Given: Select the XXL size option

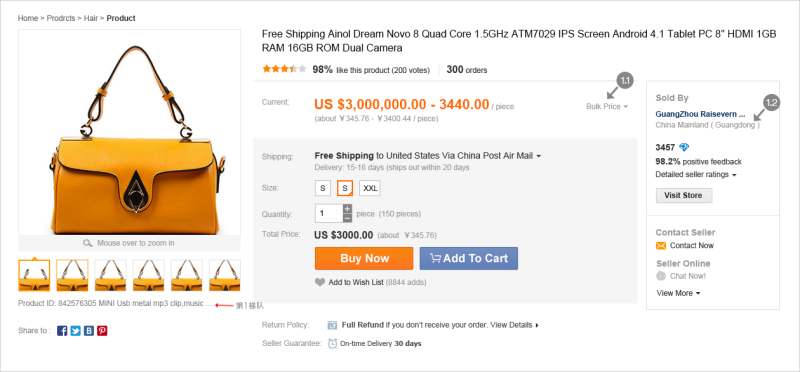Looking at the screenshot, I should [x=370, y=188].
